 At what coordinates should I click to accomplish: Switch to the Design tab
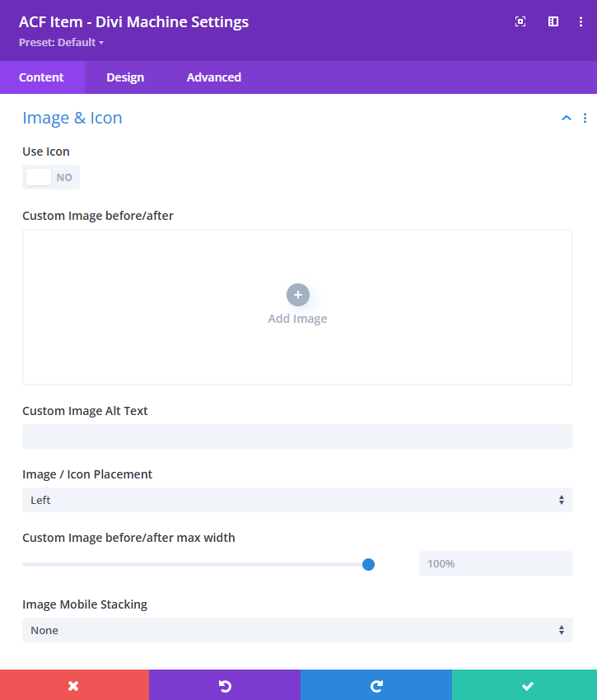pos(125,77)
